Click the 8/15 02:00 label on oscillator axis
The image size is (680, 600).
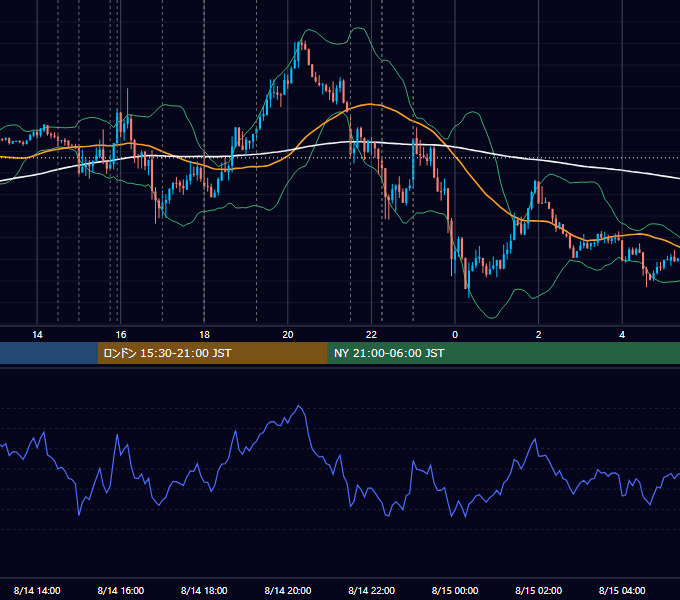[539, 590]
